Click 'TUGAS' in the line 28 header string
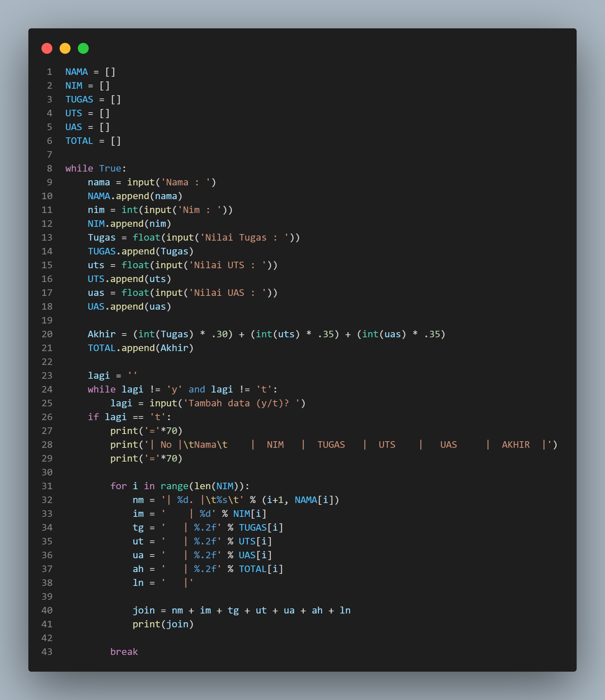This screenshot has height=700, width=605. pos(331,445)
